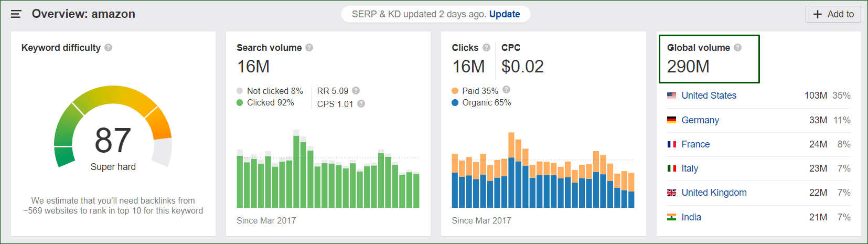Click the Search volume help icon
Image resolution: width=868 pixels, height=244 pixels.
[x=309, y=48]
